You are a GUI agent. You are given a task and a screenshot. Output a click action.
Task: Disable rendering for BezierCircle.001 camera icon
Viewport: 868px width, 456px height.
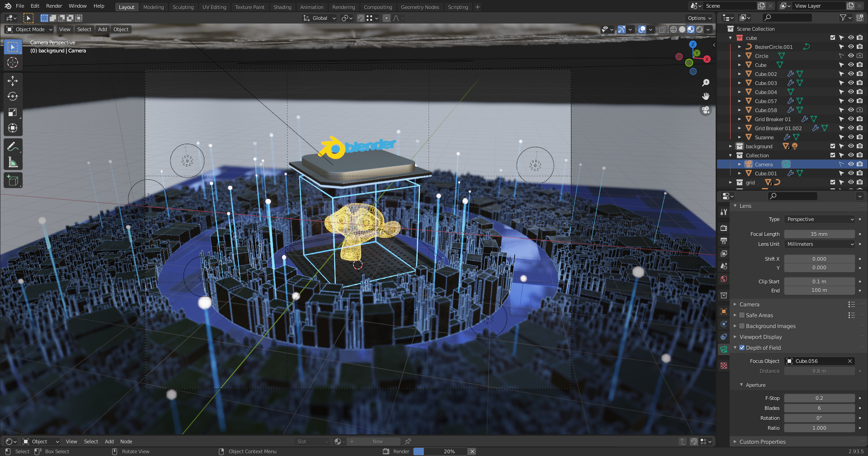(859, 47)
